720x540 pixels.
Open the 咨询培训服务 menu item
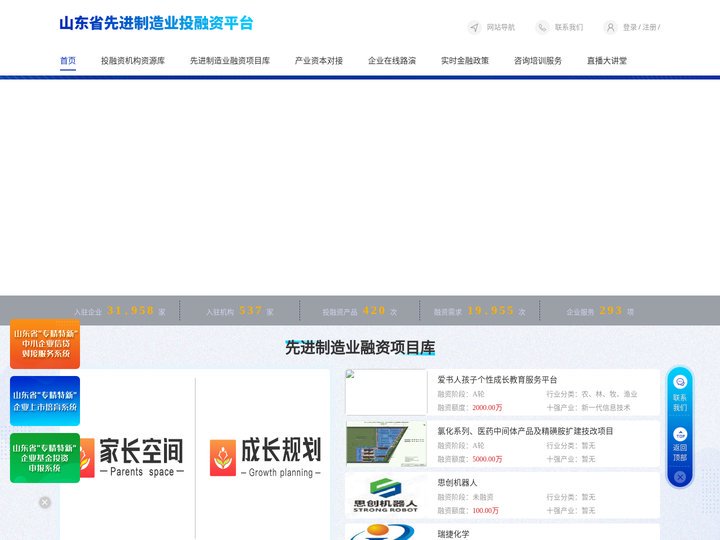(538, 60)
